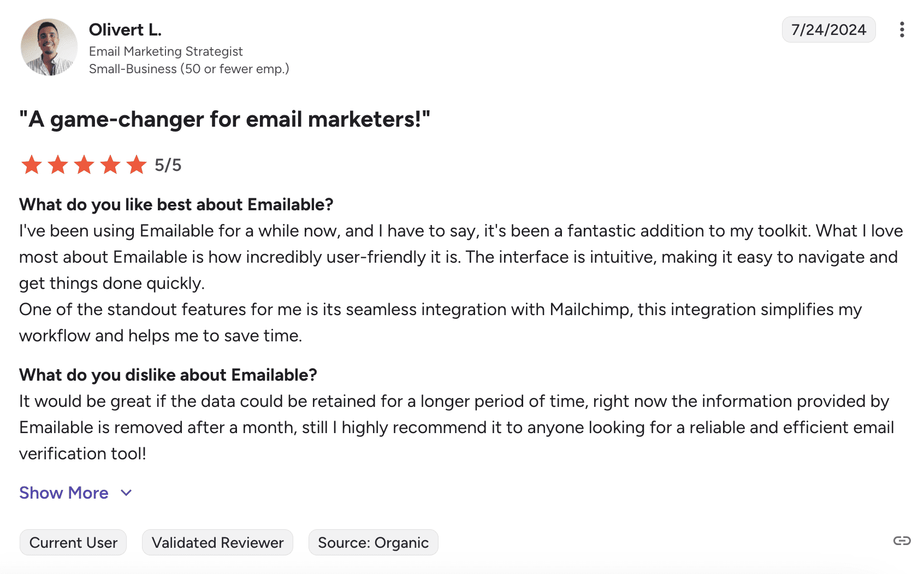924x574 pixels.
Task: Click the fourth rating star
Action: [x=110, y=164]
